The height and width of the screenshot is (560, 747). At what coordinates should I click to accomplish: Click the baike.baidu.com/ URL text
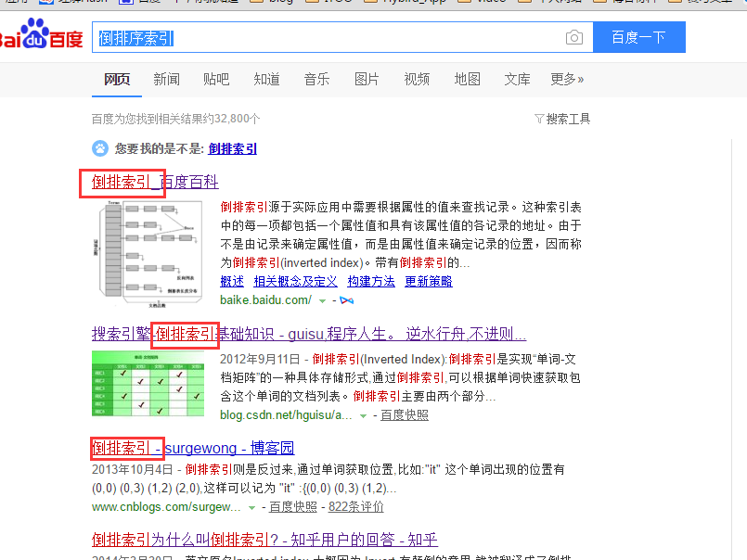(265, 300)
